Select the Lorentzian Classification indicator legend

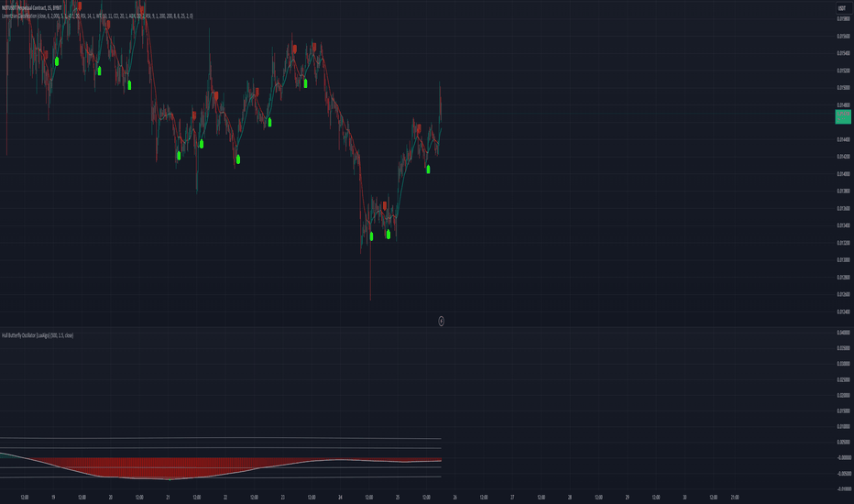[x=97, y=16]
